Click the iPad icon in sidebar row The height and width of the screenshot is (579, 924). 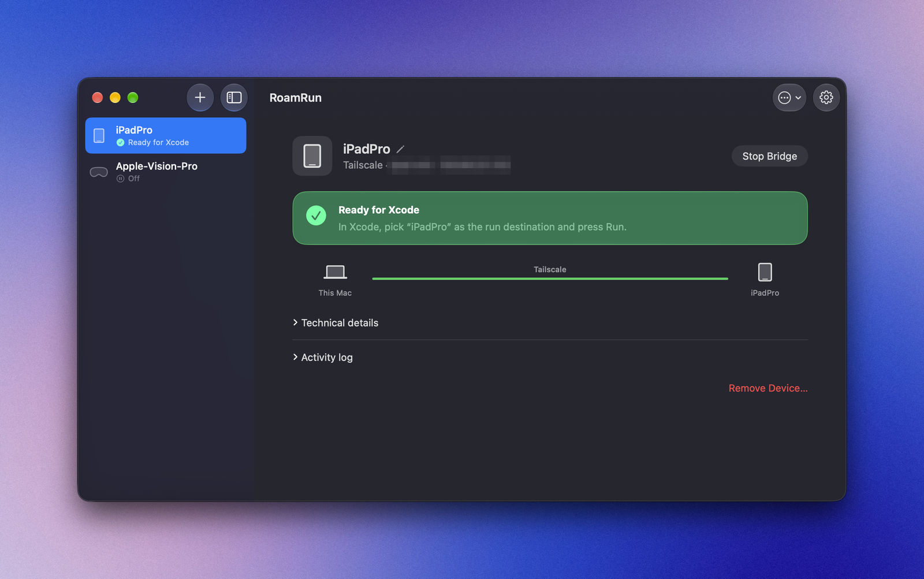[99, 136]
